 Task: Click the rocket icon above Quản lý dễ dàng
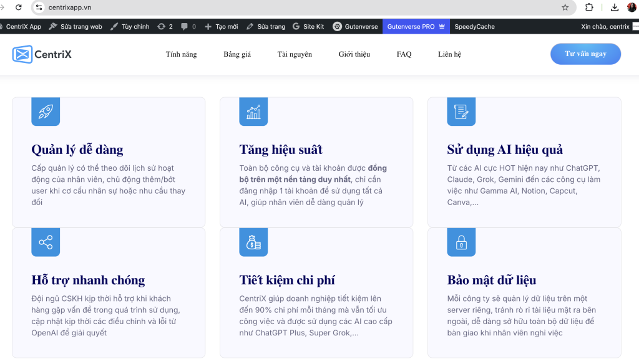pyautogui.click(x=46, y=112)
